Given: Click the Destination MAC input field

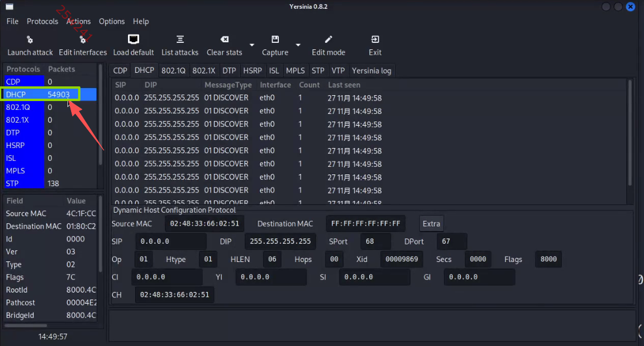Looking at the screenshot, I should [366, 224].
